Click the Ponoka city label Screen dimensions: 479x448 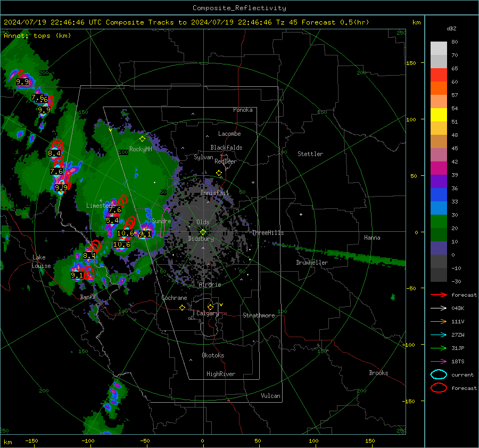point(243,110)
